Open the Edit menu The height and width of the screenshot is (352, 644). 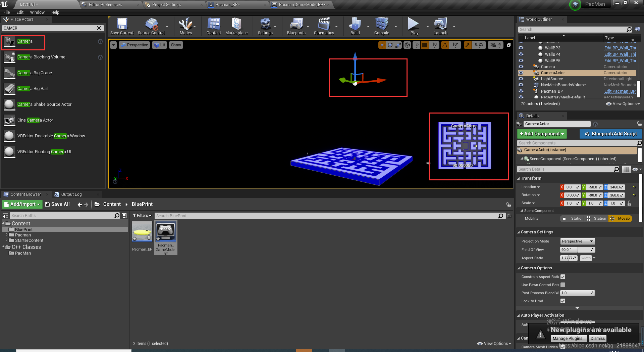tap(20, 12)
